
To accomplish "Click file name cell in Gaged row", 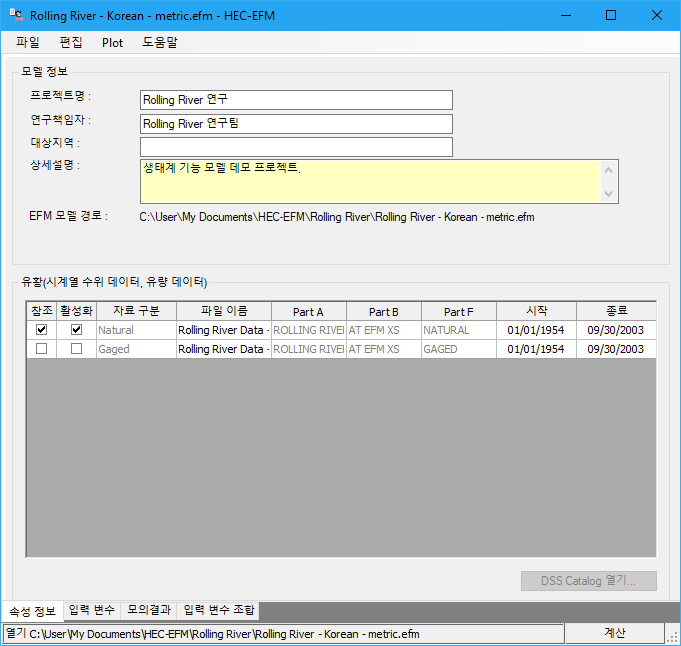I will (x=224, y=349).
